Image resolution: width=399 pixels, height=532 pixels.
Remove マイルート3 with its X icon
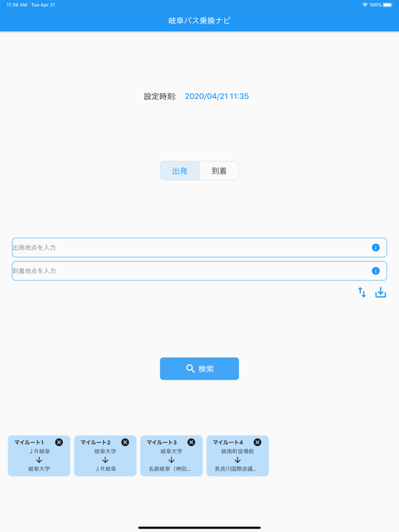[x=191, y=442]
